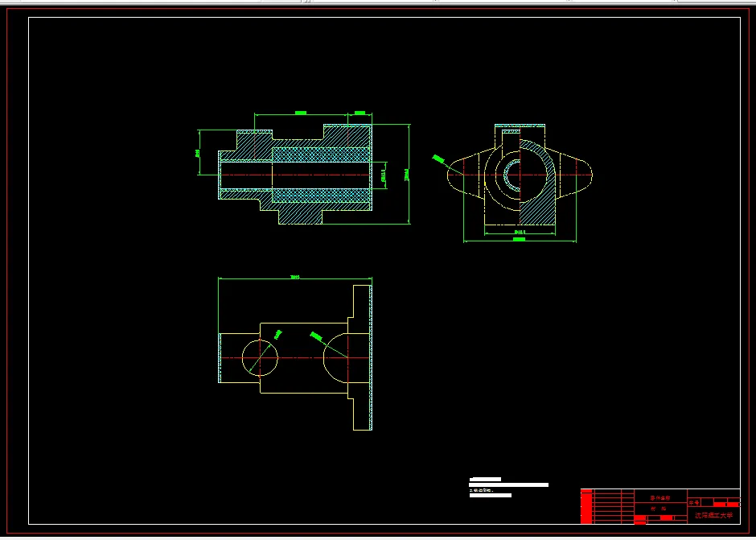
Task: Select the semicircular arc in the bottom plan view
Action: click(335, 358)
